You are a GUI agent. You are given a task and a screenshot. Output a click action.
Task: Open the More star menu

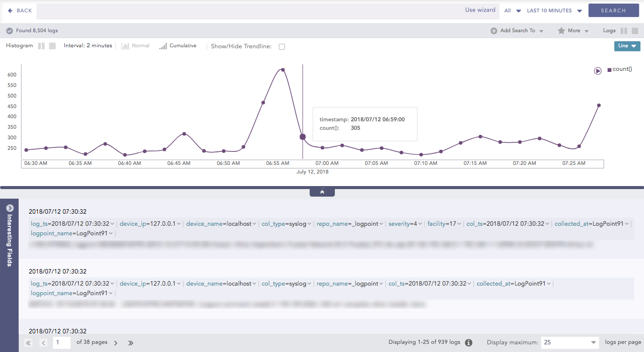coord(573,31)
